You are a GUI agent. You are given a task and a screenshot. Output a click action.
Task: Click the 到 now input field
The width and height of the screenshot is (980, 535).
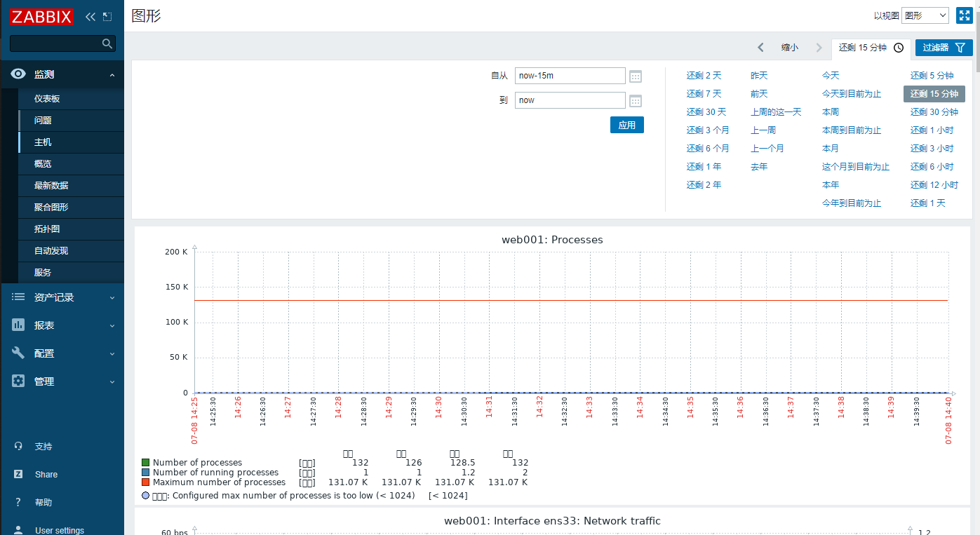pos(570,100)
